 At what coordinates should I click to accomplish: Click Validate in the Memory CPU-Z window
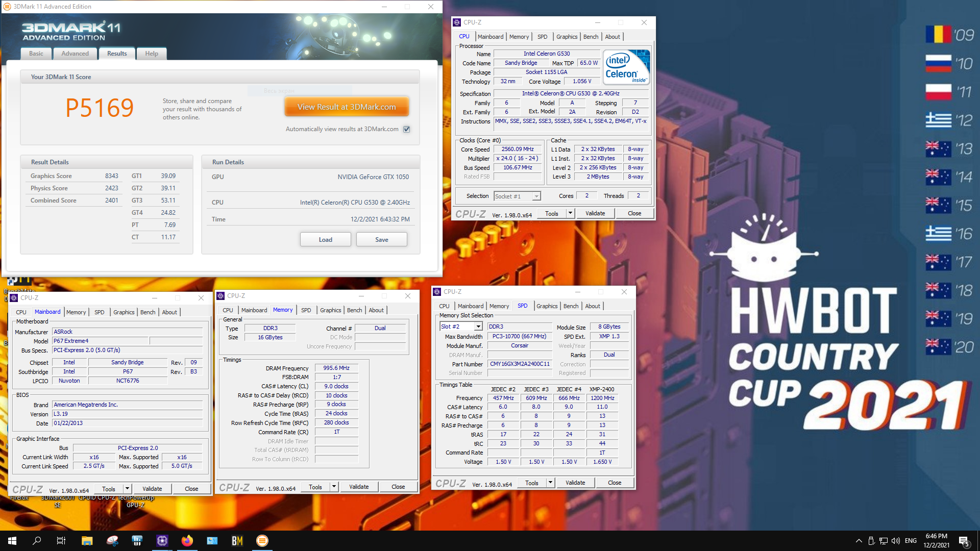[x=359, y=487]
